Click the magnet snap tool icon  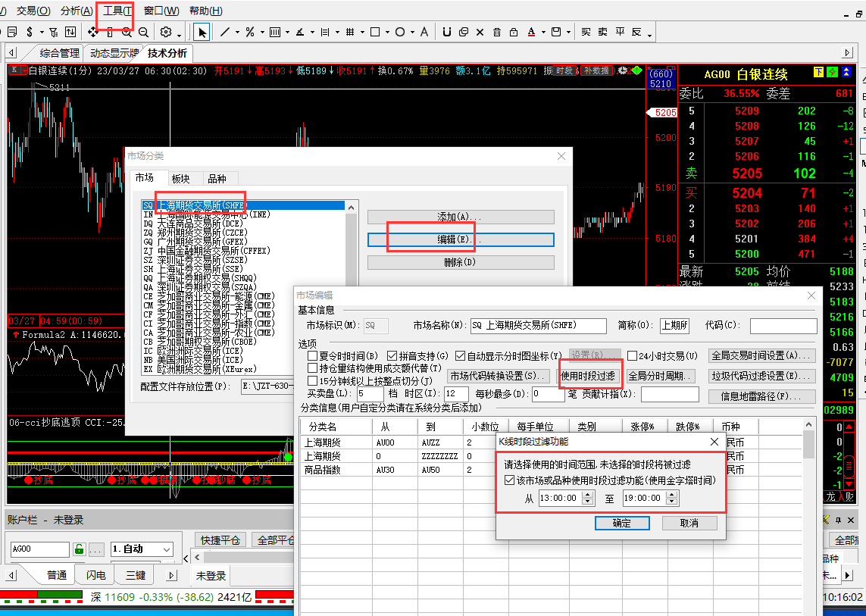click(x=446, y=32)
